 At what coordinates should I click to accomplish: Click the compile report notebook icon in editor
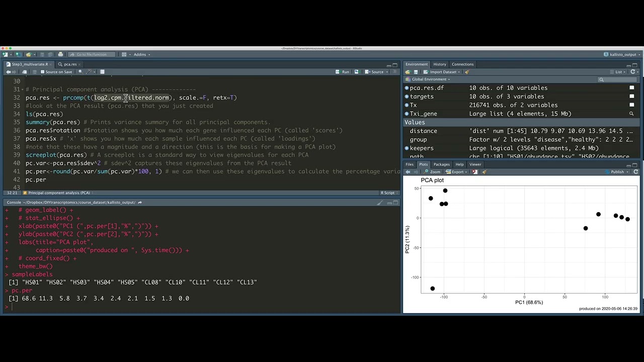(x=102, y=72)
